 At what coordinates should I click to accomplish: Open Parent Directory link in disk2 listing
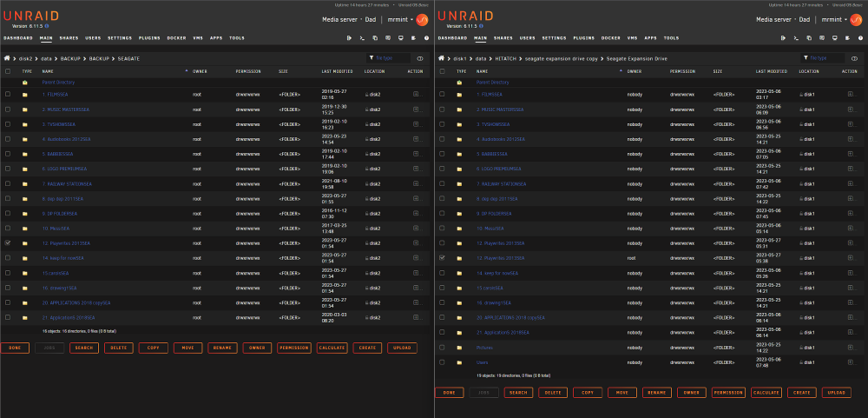point(58,83)
